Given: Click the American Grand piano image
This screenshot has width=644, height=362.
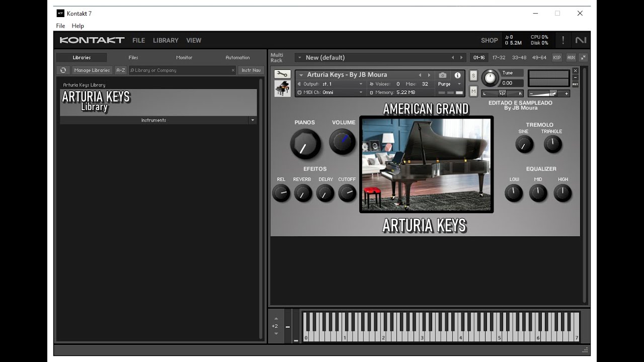Looking at the screenshot, I should click(426, 164).
